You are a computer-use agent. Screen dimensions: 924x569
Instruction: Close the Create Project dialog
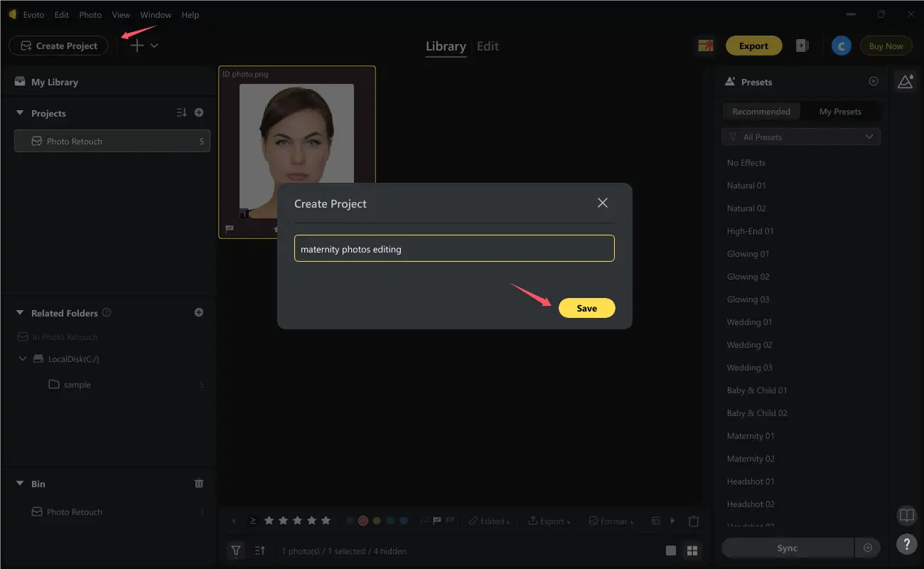(603, 203)
